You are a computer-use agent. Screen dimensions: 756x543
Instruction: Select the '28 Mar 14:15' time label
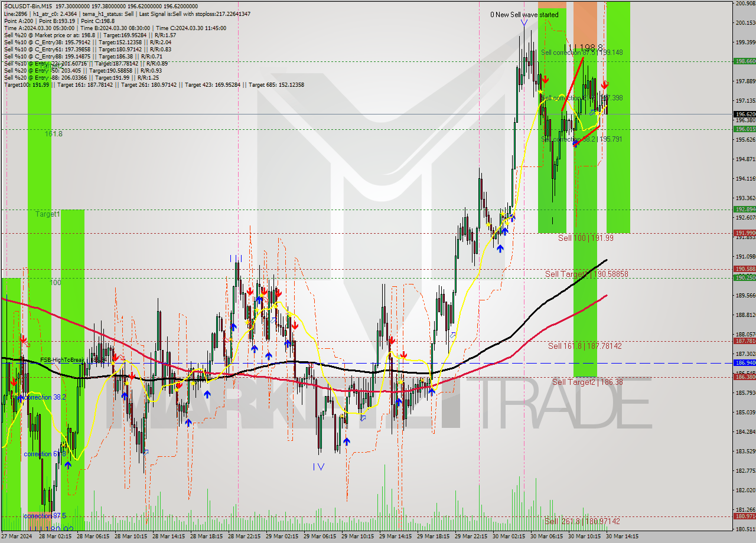pos(168,537)
